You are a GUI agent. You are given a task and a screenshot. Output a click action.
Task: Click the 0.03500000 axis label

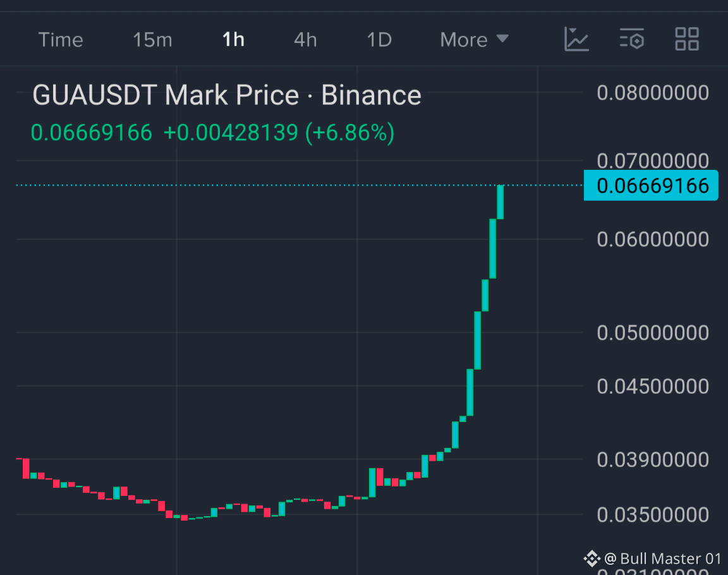(x=652, y=515)
